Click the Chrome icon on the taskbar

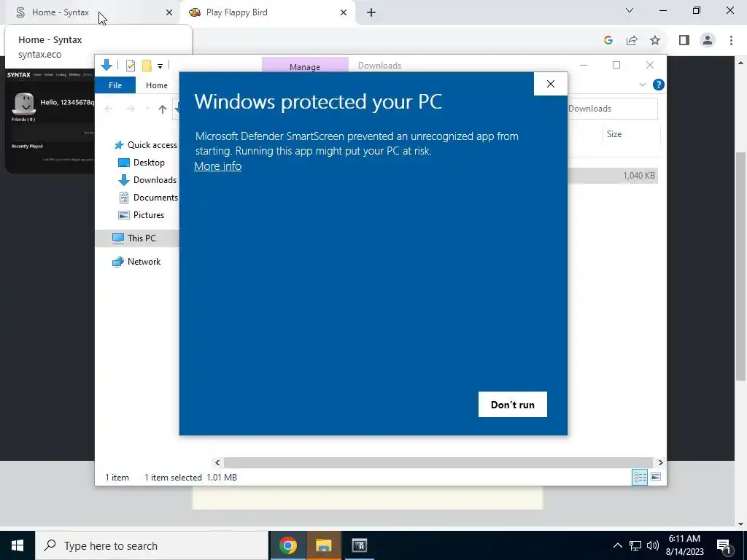(x=287, y=545)
